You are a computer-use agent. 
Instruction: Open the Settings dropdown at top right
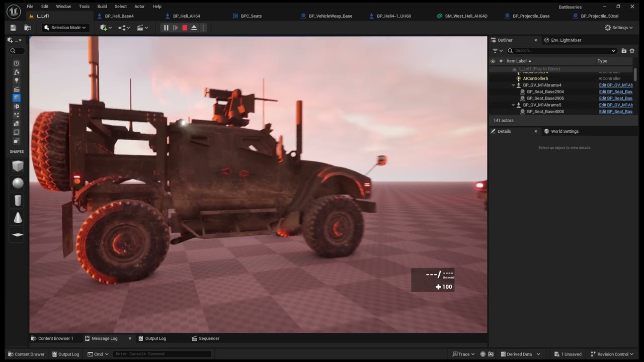(618, 28)
